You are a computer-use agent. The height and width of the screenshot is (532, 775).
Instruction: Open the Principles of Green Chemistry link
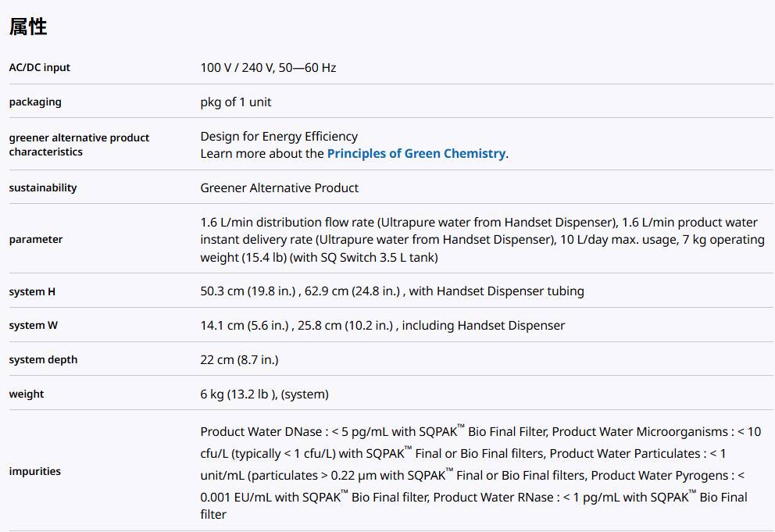point(416,154)
